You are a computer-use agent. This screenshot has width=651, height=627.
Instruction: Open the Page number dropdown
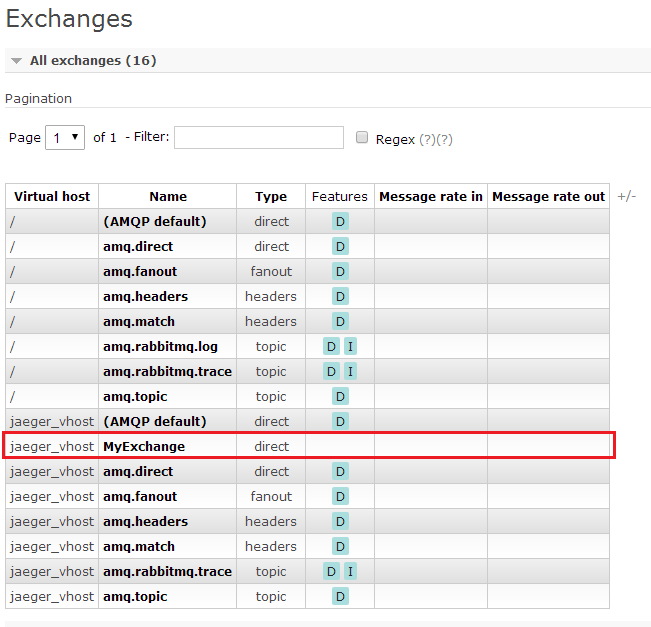[x=65, y=137]
